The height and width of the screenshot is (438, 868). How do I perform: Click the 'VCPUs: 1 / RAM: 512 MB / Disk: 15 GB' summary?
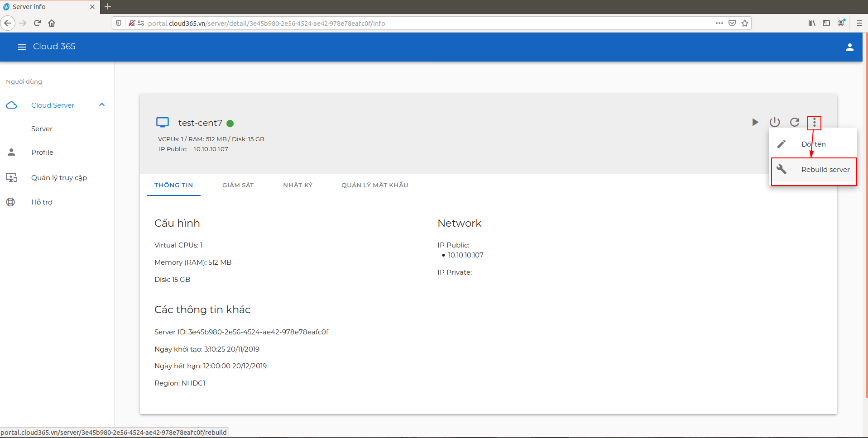click(x=211, y=139)
